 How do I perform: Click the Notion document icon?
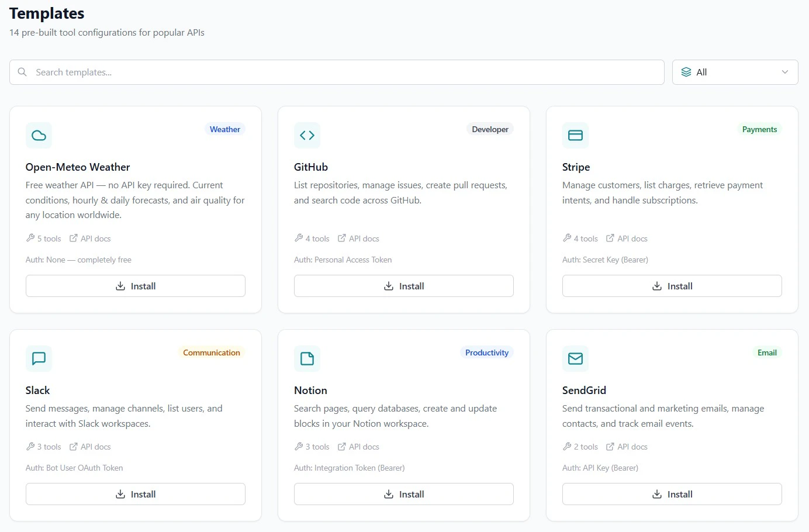(x=307, y=358)
